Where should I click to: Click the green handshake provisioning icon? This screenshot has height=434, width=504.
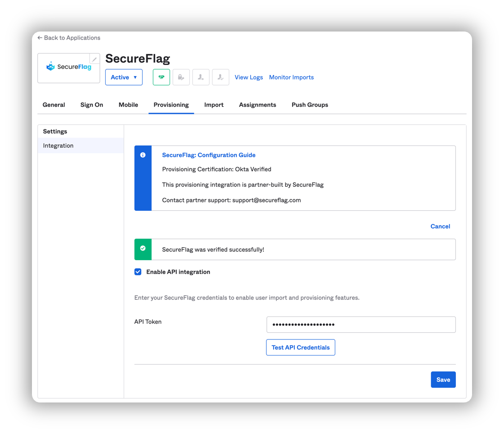point(162,77)
